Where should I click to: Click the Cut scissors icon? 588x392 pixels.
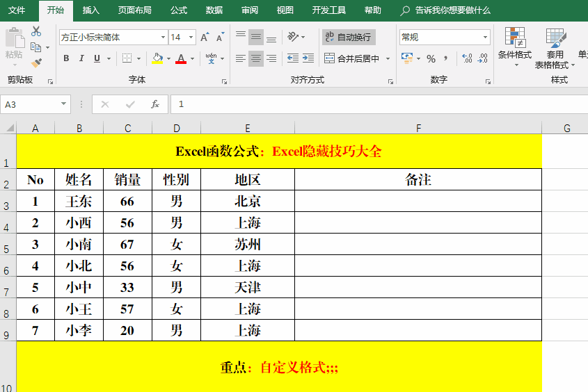tap(36, 31)
